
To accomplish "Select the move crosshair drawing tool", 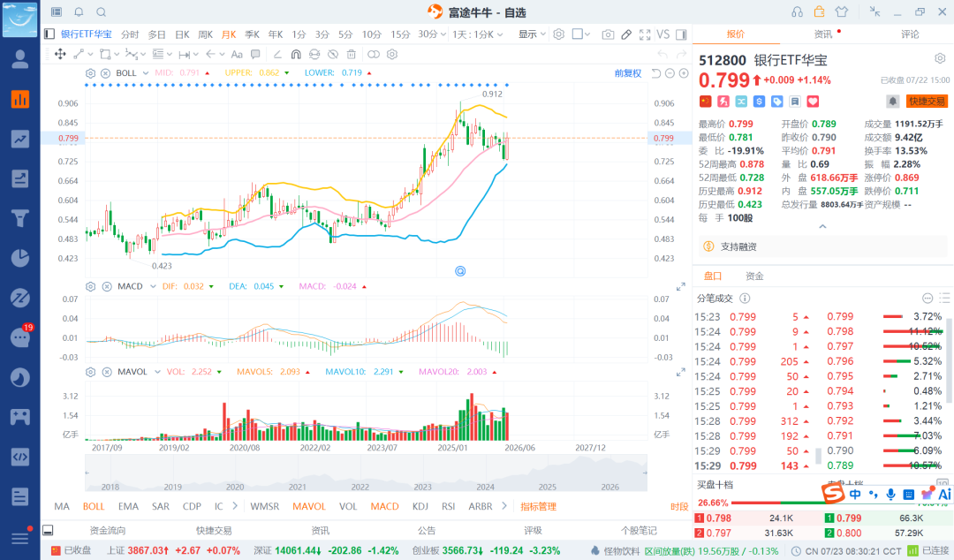I will 60,54.
